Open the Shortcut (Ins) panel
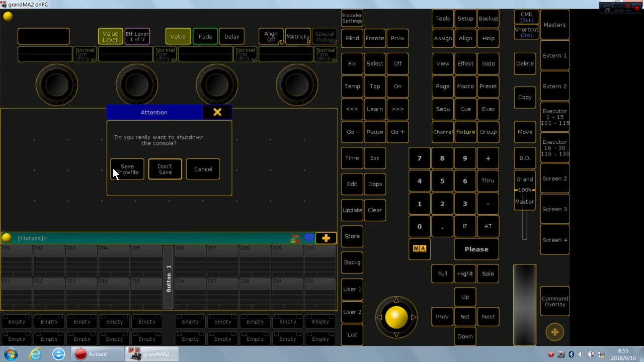The height and width of the screenshot is (362, 644). point(527,32)
